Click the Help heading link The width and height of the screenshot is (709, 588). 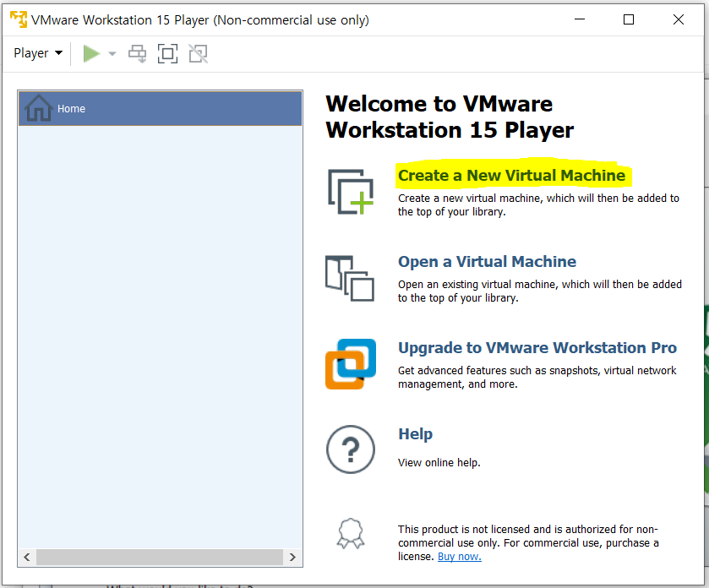(415, 434)
